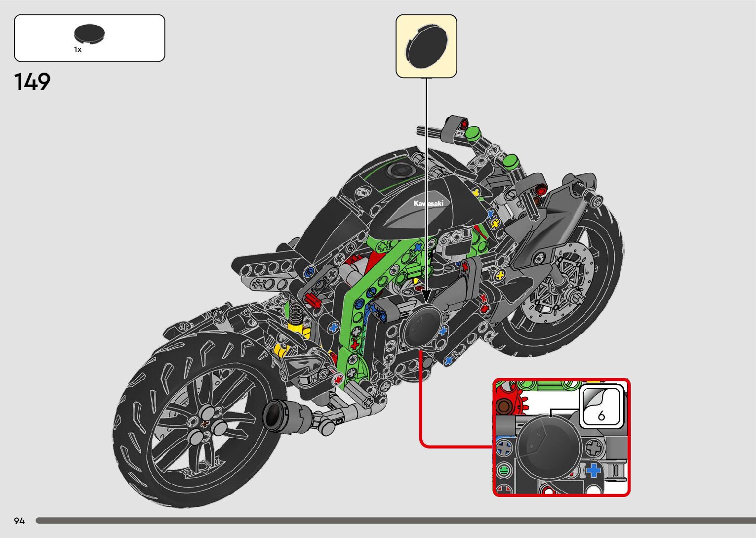Click the upper green round tile on handlebar
This screenshot has width=756, height=538.
(473, 132)
